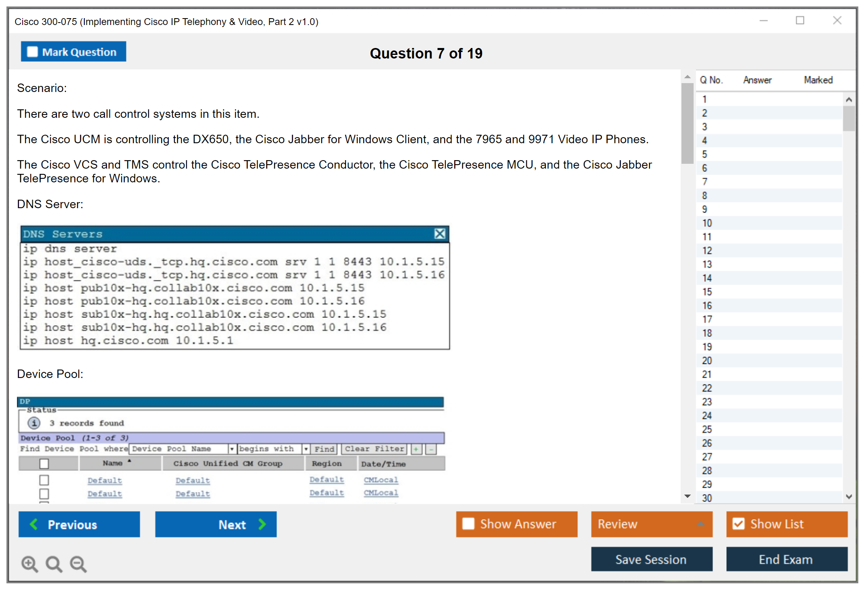The width and height of the screenshot is (868, 593).
Task: Go to the Next question
Action: tap(216, 524)
